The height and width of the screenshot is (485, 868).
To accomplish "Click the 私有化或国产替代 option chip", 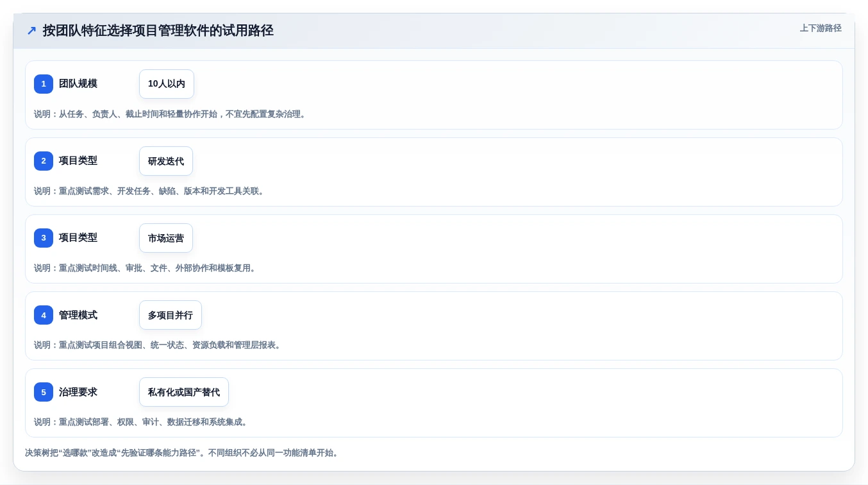I will (184, 392).
